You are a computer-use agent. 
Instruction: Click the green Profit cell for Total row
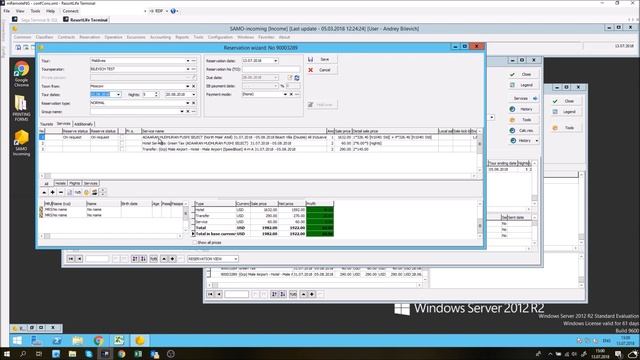click(x=320, y=228)
